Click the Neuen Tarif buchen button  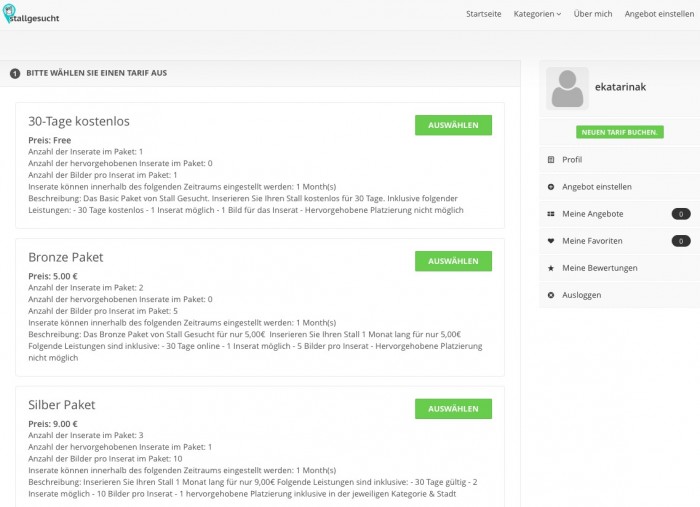coord(620,132)
